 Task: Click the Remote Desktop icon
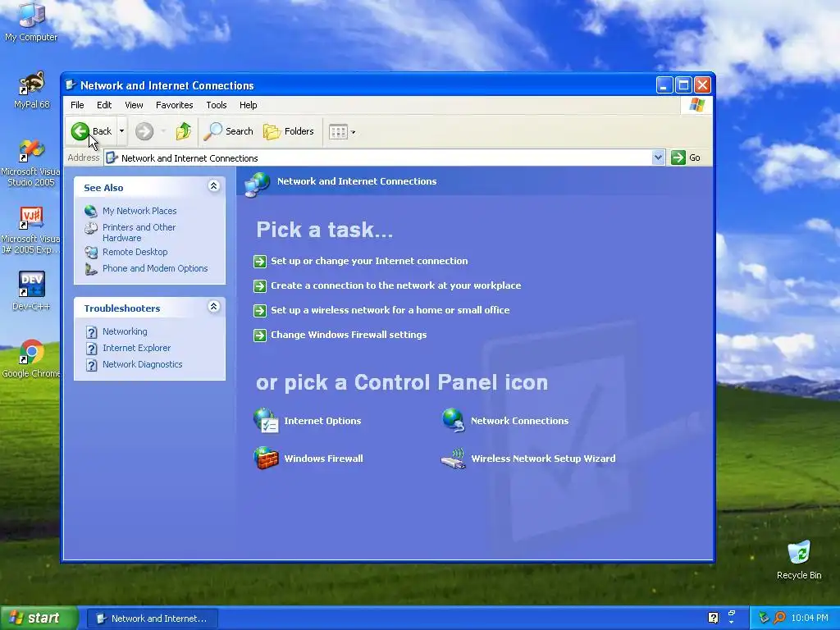pos(91,252)
